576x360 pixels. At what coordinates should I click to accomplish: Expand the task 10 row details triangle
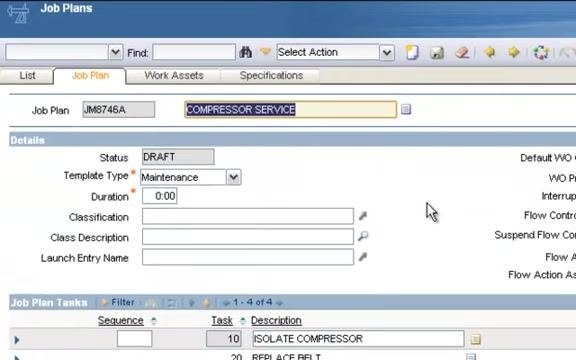point(17,340)
